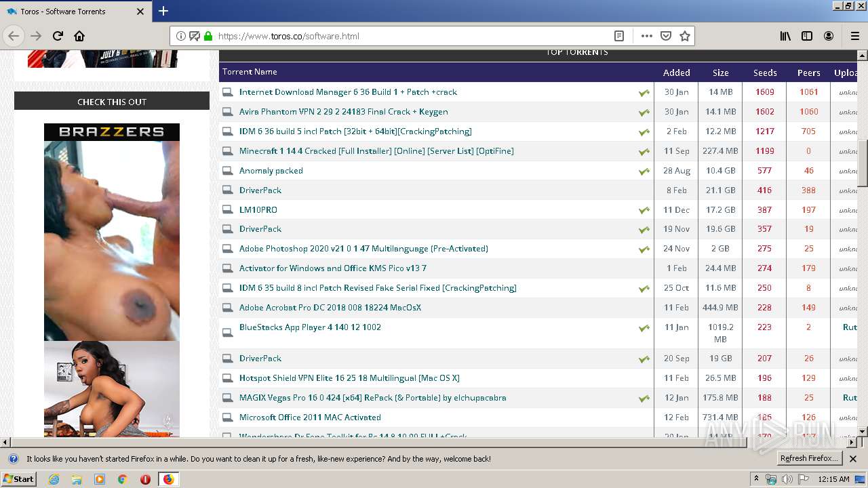Click the software icon beside the Minecraft torrent
Viewport: 868px width, 488px height.
click(x=228, y=151)
